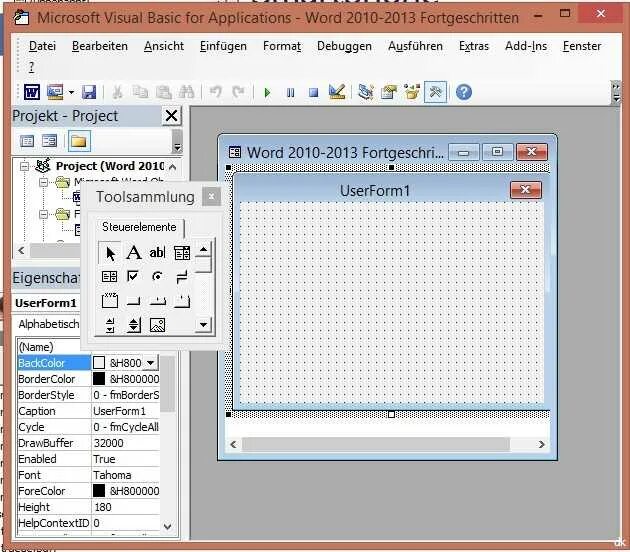This screenshot has height=552, width=630.
Task: Save the project with floppy icon
Action: [89, 92]
